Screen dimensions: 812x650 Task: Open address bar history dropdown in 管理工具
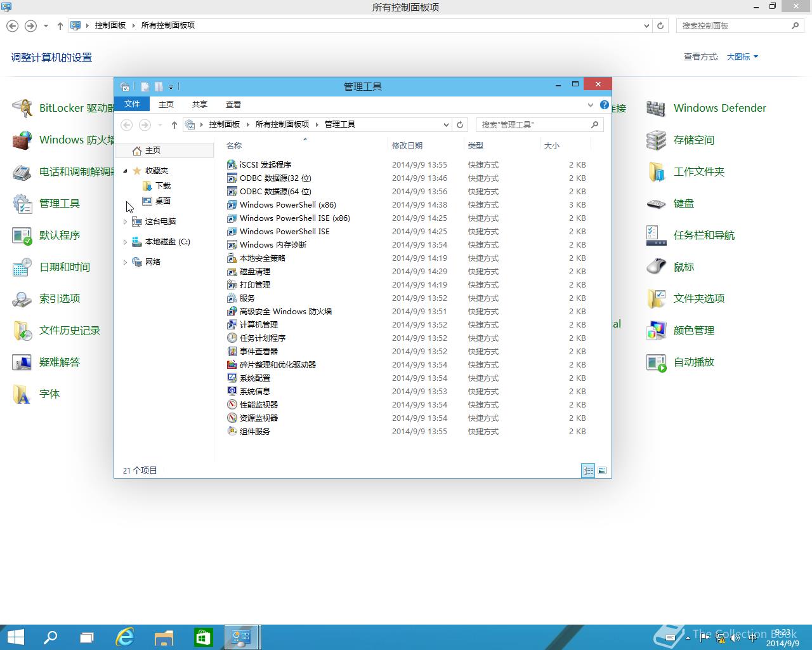446,124
